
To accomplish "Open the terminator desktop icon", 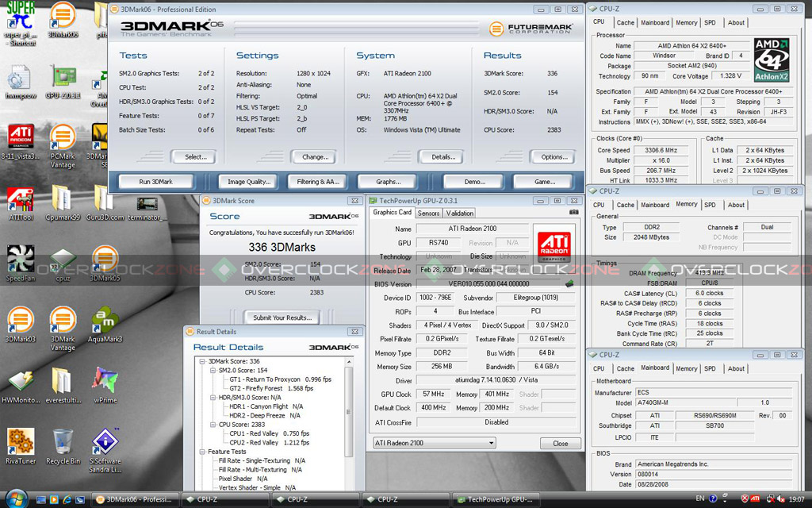I will [x=147, y=208].
